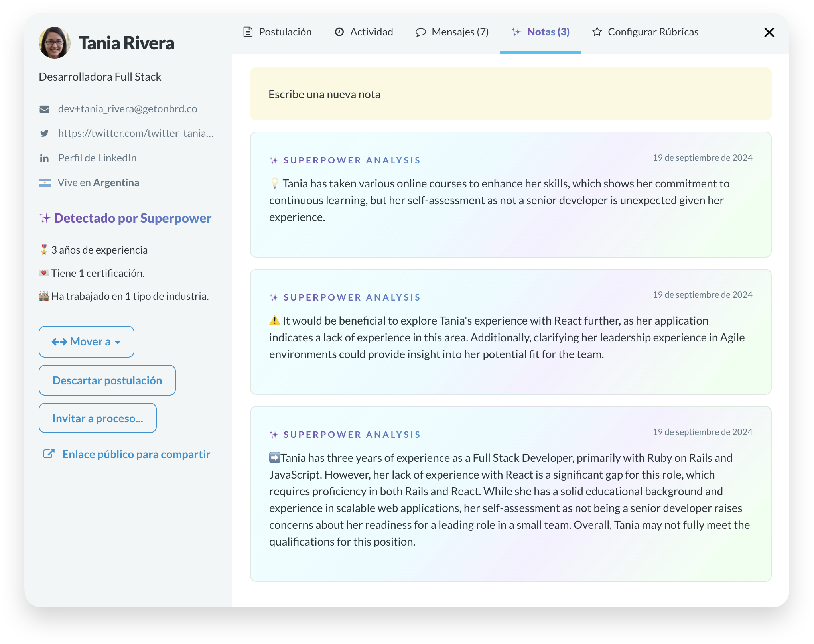Image resolution: width=814 pixels, height=644 pixels.
Task: Click Tania Rivera's profile photo
Action: point(55,43)
